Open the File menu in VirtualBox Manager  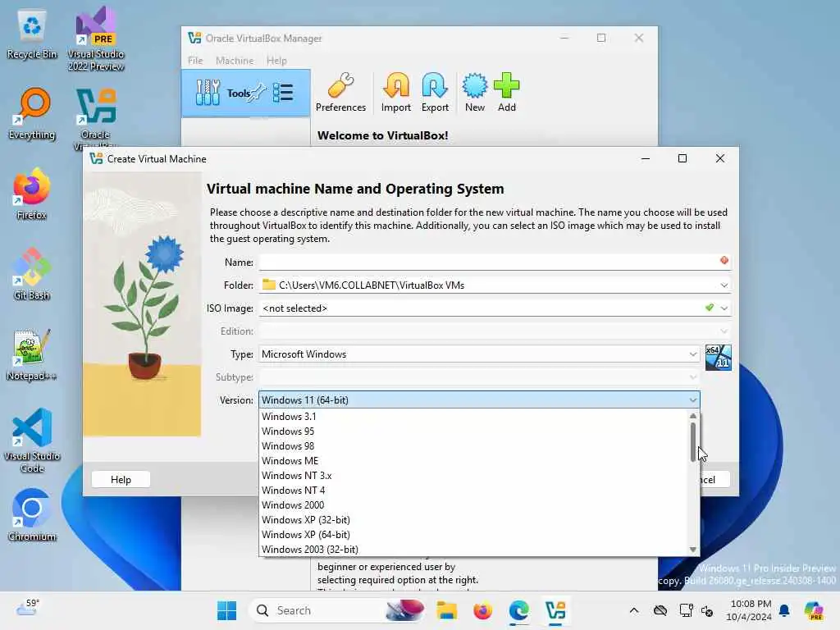pyautogui.click(x=195, y=61)
